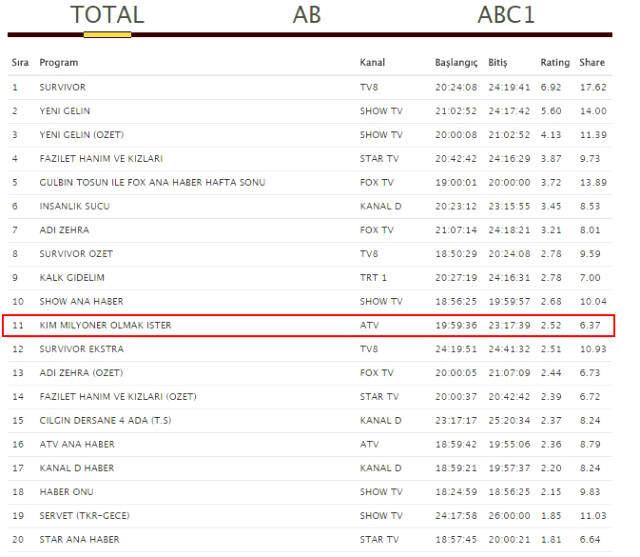Select the YENI GELIN program at rank 2
The height and width of the screenshot is (557, 640).
[x=64, y=111]
